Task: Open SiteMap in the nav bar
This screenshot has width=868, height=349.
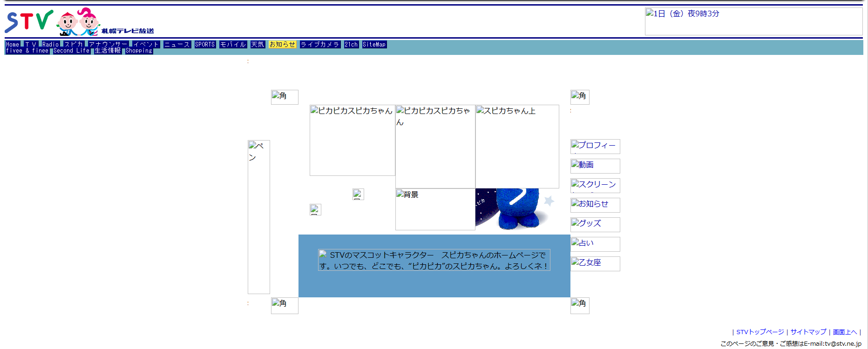Action: pos(374,45)
